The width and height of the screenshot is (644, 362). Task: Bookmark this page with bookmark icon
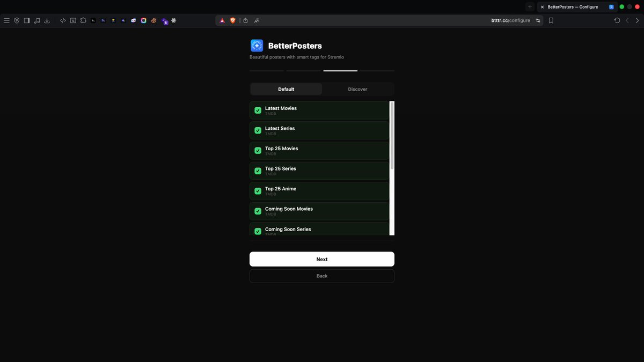click(551, 20)
